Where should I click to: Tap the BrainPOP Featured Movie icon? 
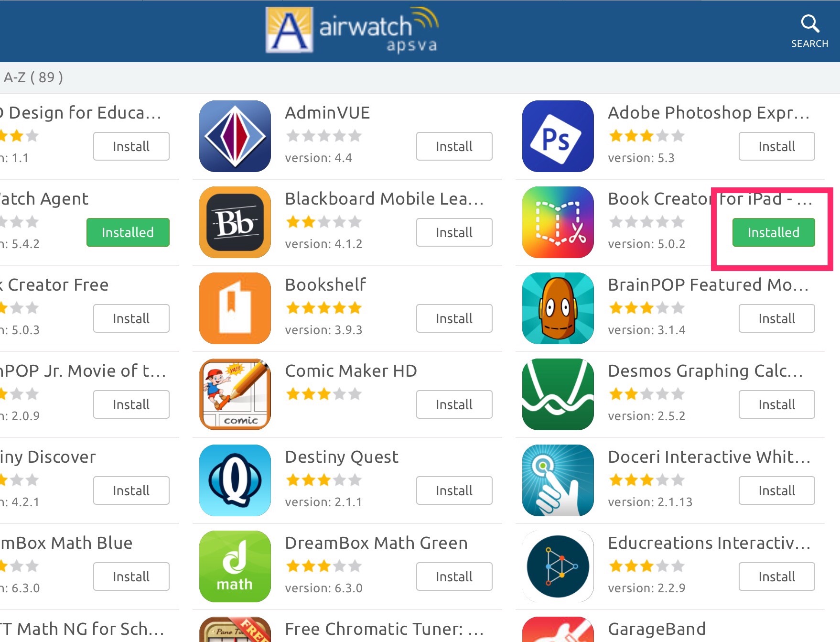pyautogui.click(x=558, y=308)
